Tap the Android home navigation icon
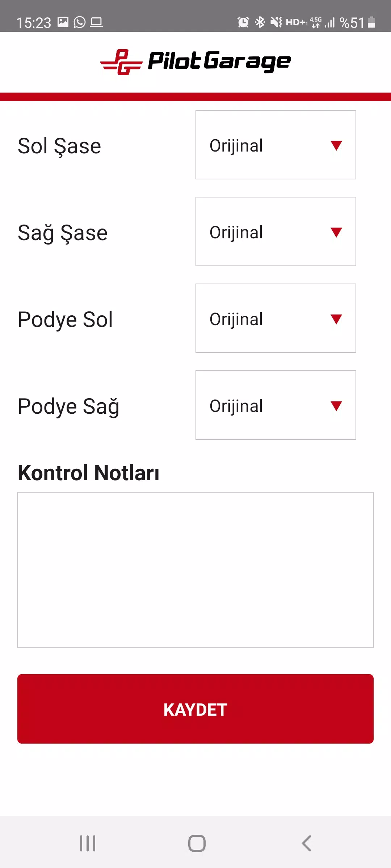This screenshot has height=868, width=391. click(x=197, y=843)
